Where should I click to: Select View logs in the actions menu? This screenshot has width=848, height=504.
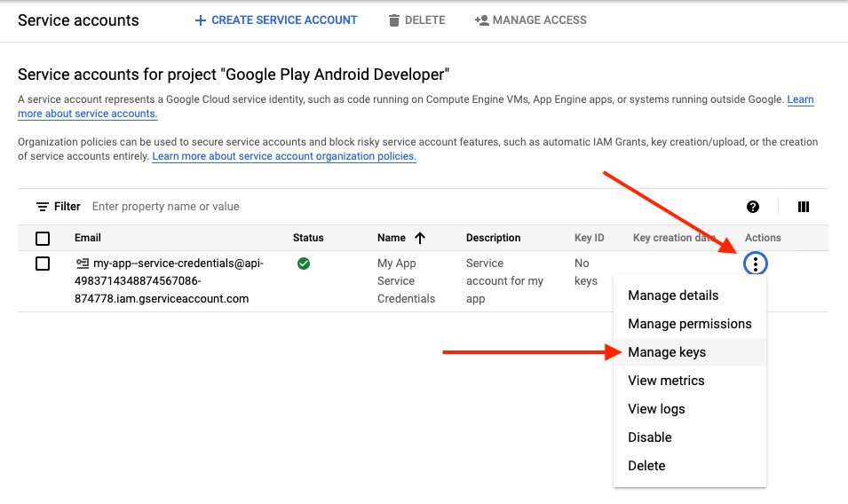tap(690, 409)
